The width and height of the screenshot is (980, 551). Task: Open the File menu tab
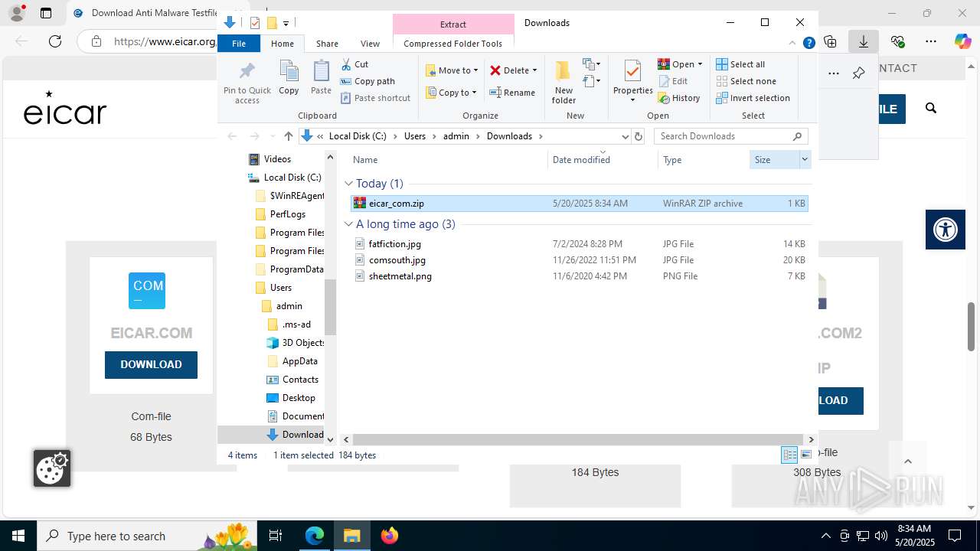point(239,44)
